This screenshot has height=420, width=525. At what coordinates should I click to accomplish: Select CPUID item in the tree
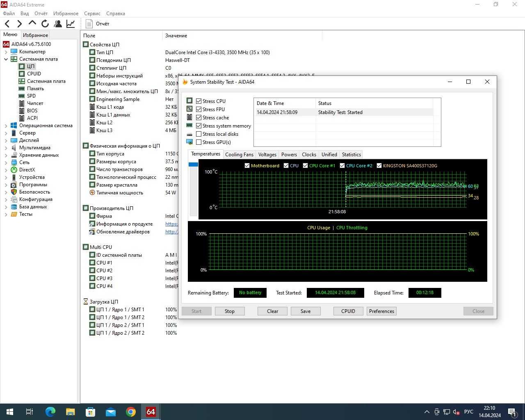click(34, 74)
